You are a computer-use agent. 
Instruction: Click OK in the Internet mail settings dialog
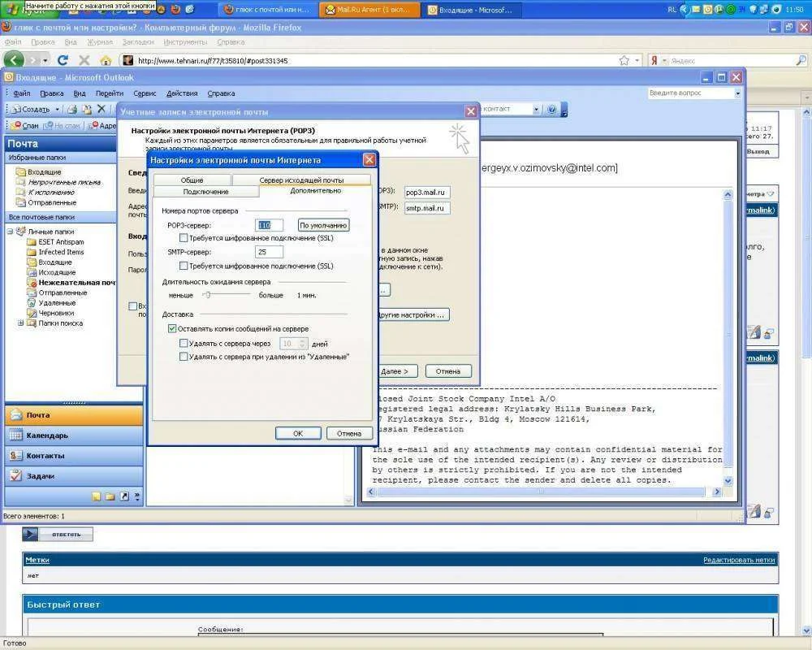[297, 433]
